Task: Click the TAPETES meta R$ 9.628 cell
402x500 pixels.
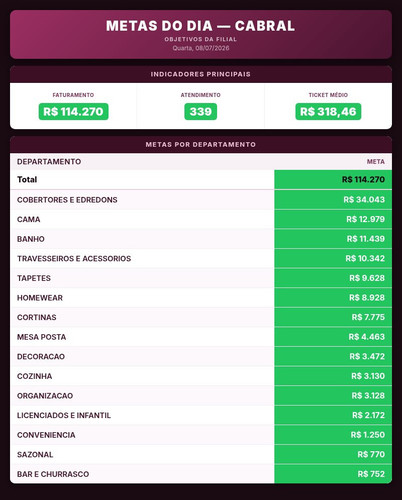Action: pos(333,278)
